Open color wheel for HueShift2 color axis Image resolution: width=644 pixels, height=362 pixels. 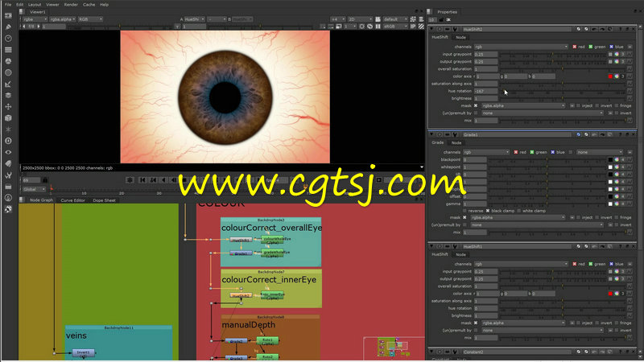[617, 76]
